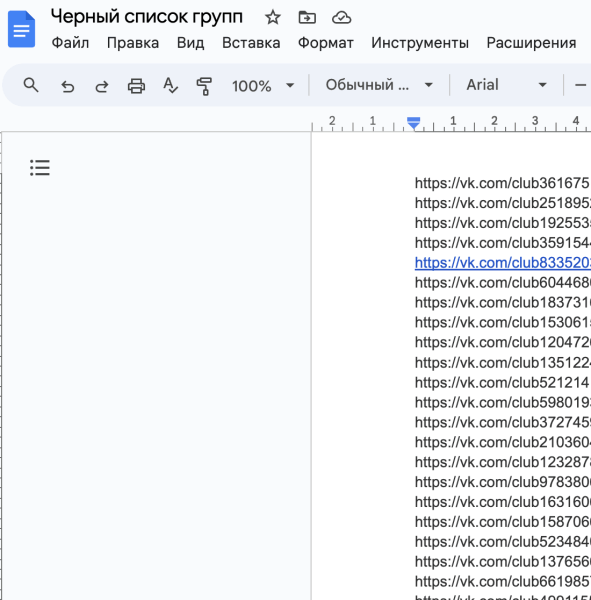This screenshot has height=600, width=591.
Task: Click the text line club192553
Action: point(503,223)
